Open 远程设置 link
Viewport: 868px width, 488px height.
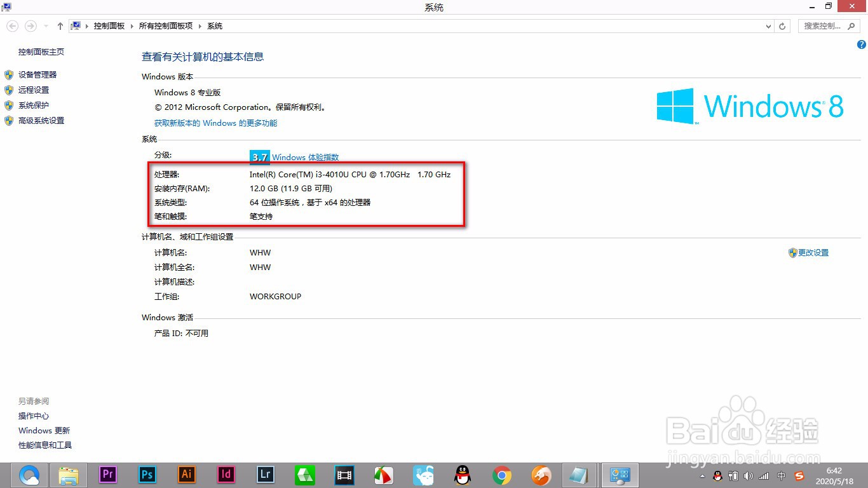click(x=34, y=90)
